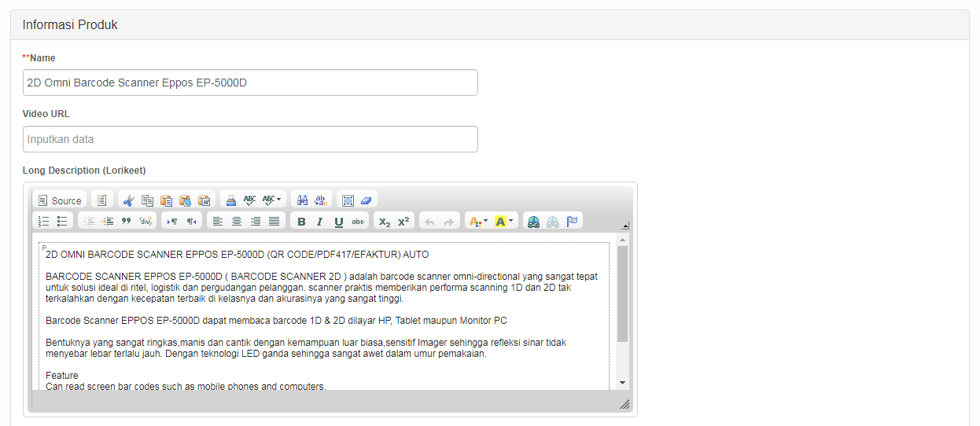
Task: Open spell check as you type dropdown
Action: click(x=272, y=200)
